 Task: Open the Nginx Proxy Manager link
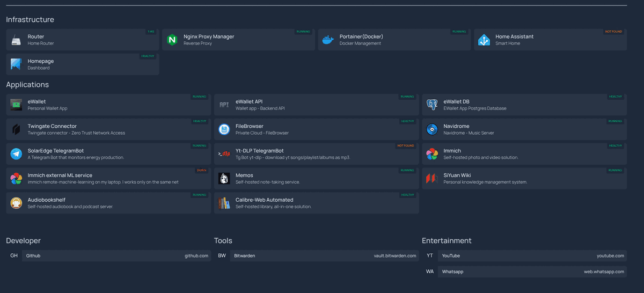(238, 40)
